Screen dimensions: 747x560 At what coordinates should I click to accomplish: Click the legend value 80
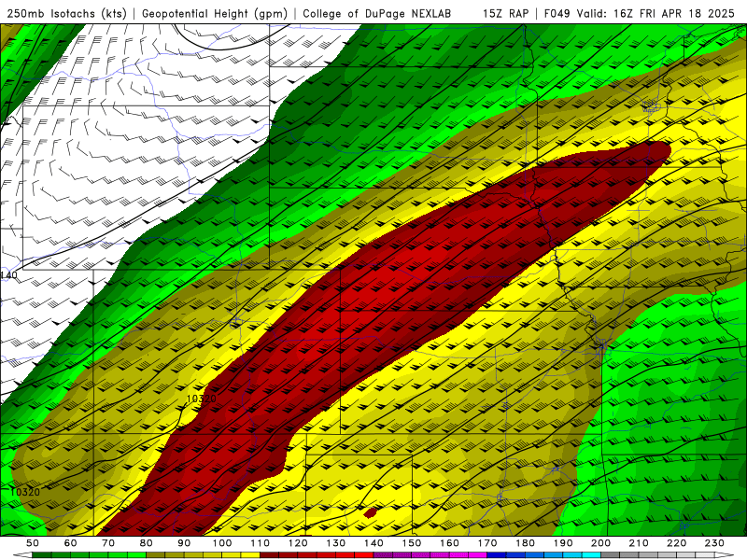point(147,543)
